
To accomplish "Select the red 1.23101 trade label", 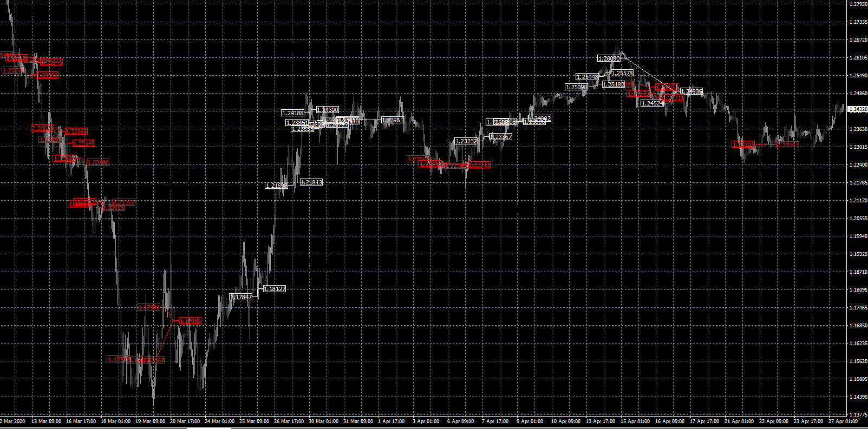I will [788, 144].
